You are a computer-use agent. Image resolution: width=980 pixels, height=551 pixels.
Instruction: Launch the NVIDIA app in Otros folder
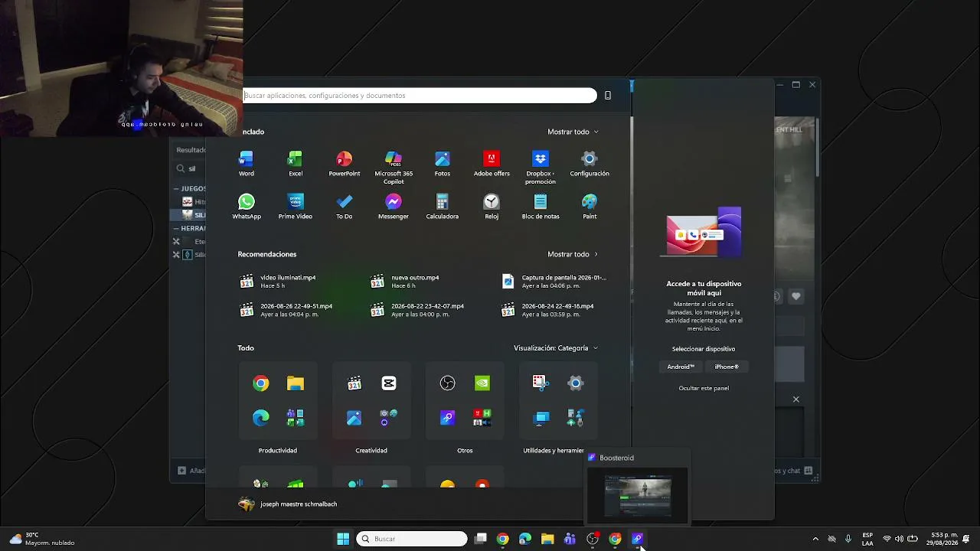click(x=482, y=383)
